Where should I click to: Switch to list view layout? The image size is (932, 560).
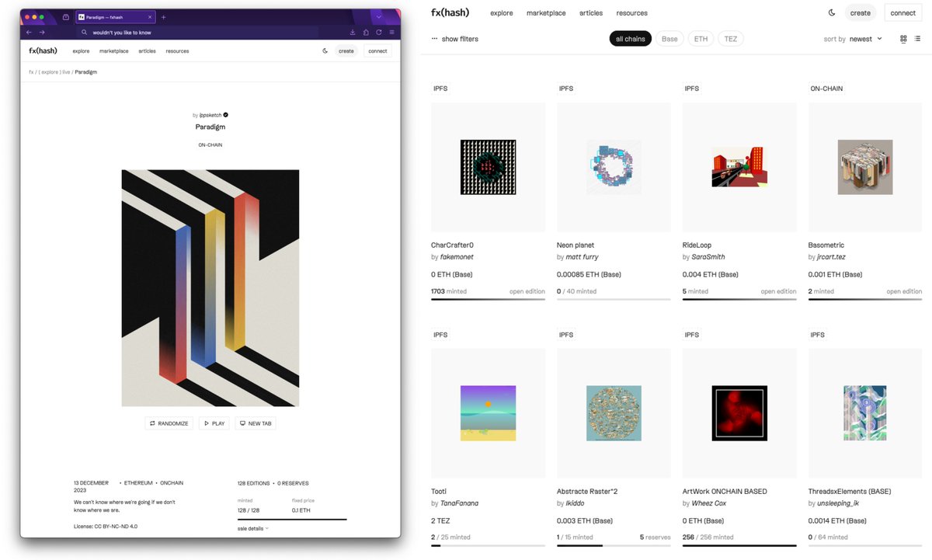[x=917, y=39]
